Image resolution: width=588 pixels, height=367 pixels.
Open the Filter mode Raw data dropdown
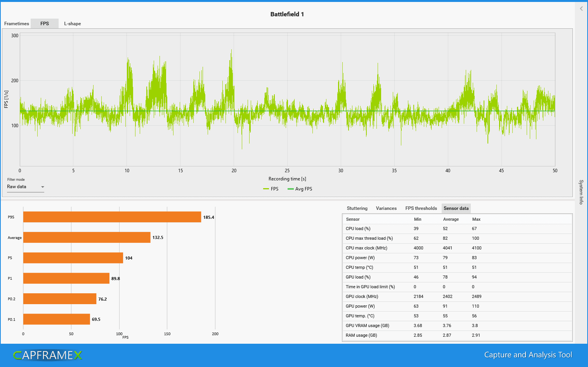click(26, 187)
